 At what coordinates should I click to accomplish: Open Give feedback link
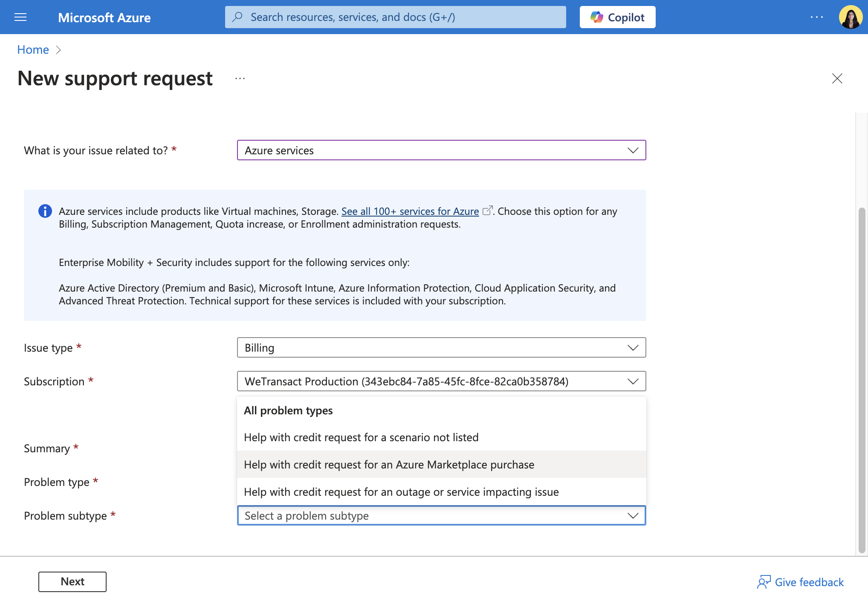coord(801,582)
